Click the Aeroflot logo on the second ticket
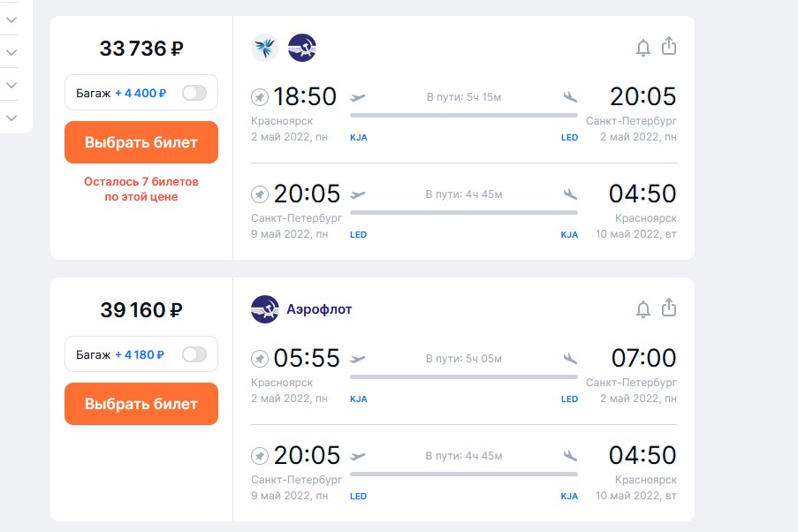This screenshot has height=532, width=798. point(265,309)
